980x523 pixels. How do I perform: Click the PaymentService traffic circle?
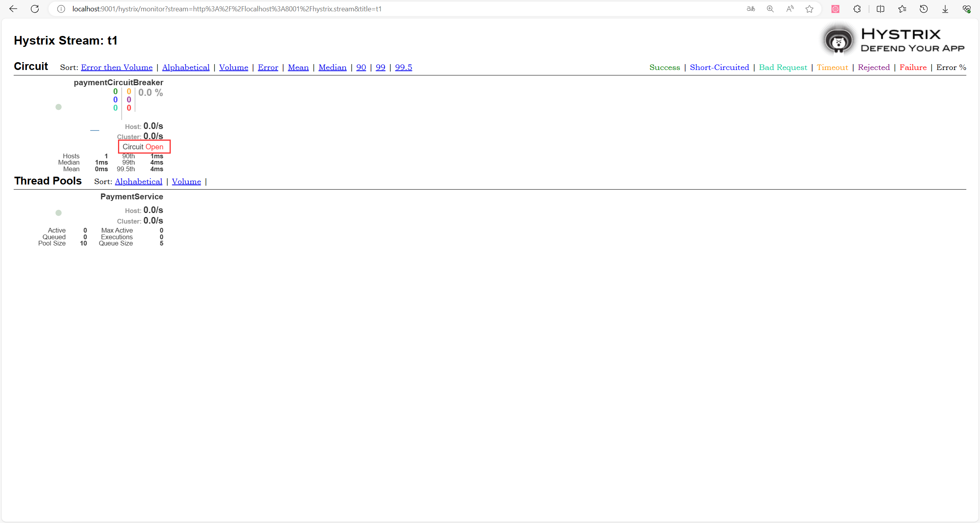coord(59,213)
